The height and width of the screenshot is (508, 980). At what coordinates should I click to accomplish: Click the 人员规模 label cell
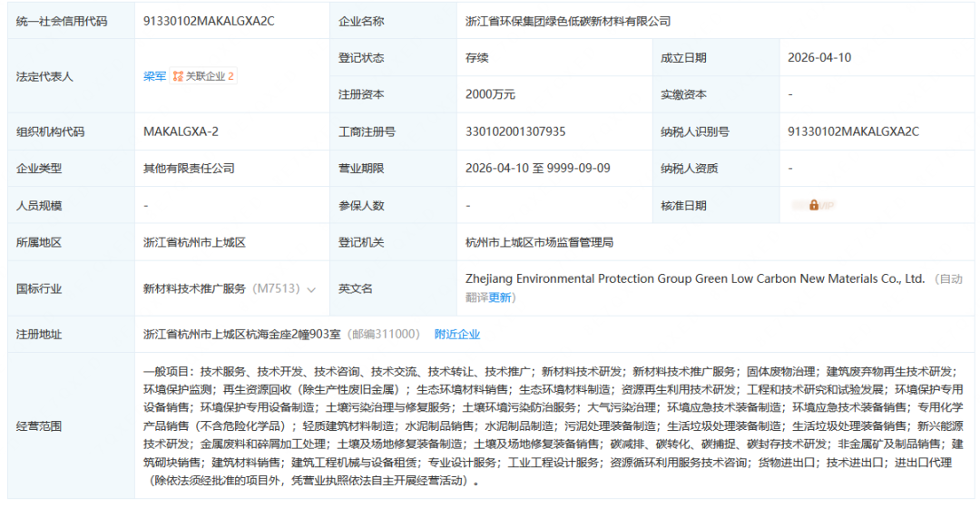(x=72, y=206)
